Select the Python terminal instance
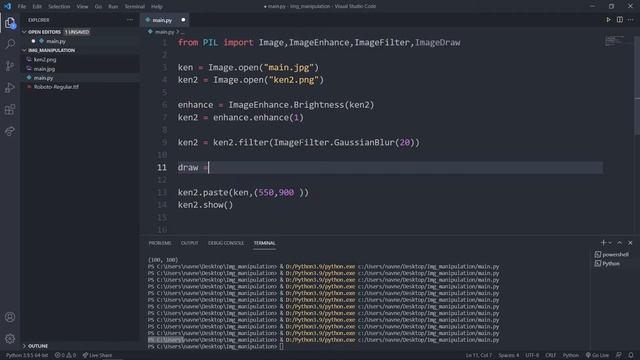The height and width of the screenshot is (360, 640). pyautogui.click(x=607, y=264)
